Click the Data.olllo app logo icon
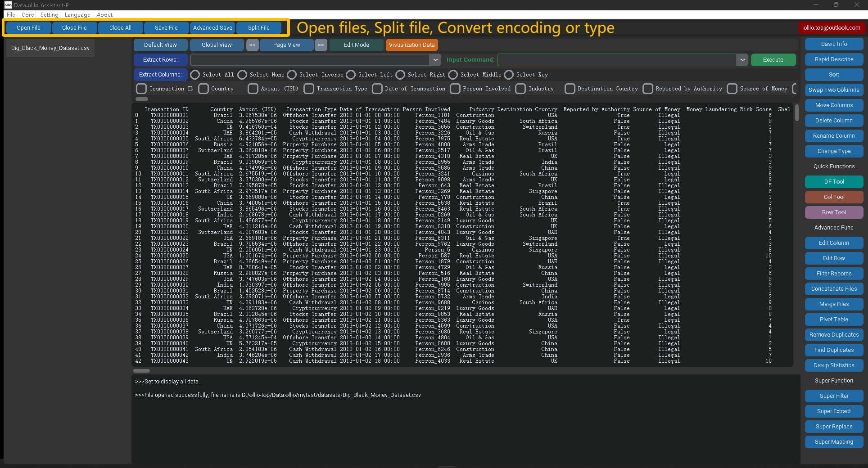 pyautogui.click(x=8, y=5)
